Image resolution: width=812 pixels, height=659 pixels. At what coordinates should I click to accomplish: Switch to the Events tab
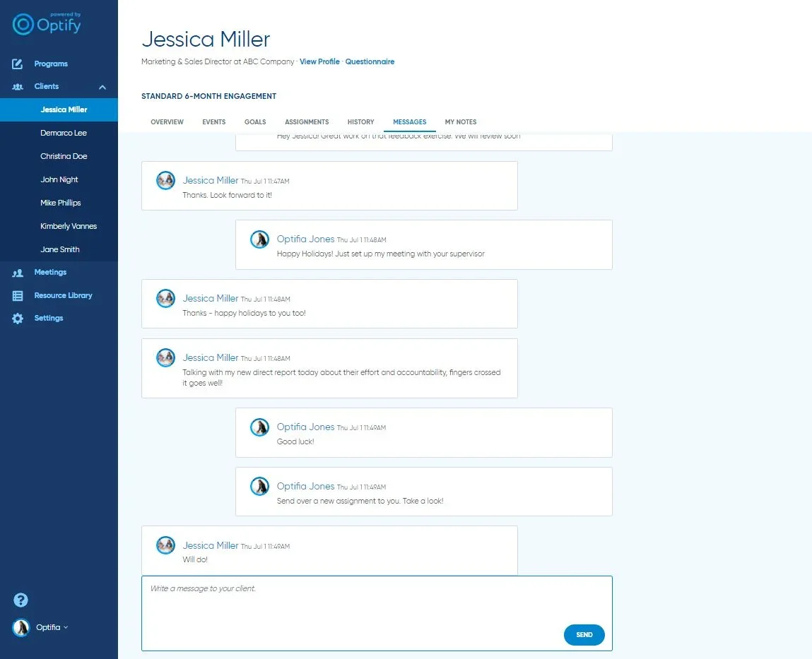[x=214, y=122]
